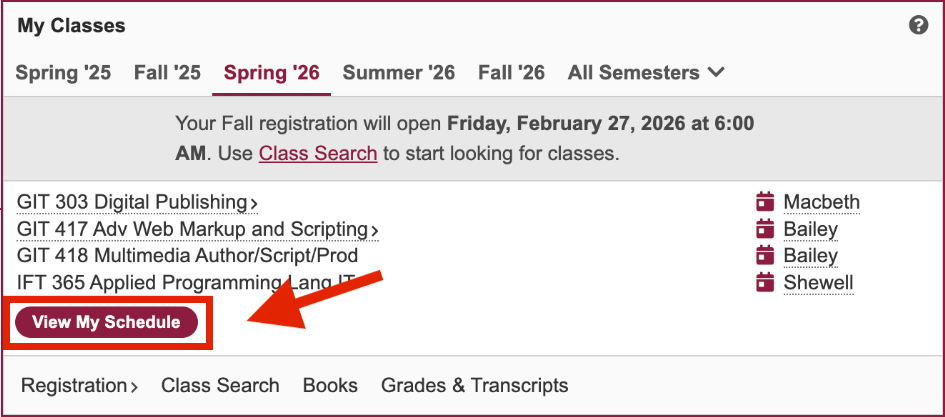This screenshot has width=945, height=417.
Task: Open Class Search in footer links
Action: [x=220, y=385]
